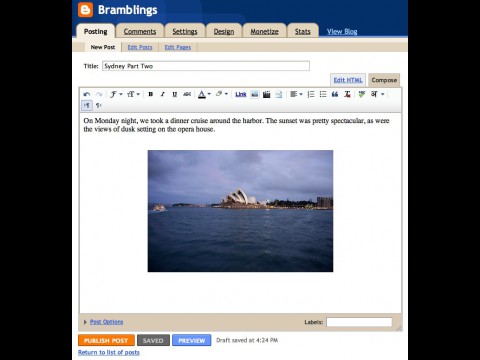Click the Redo icon in editor toolbar
Image resolution: width=480 pixels, height=360 pixels.
click(x=99, y=94)
